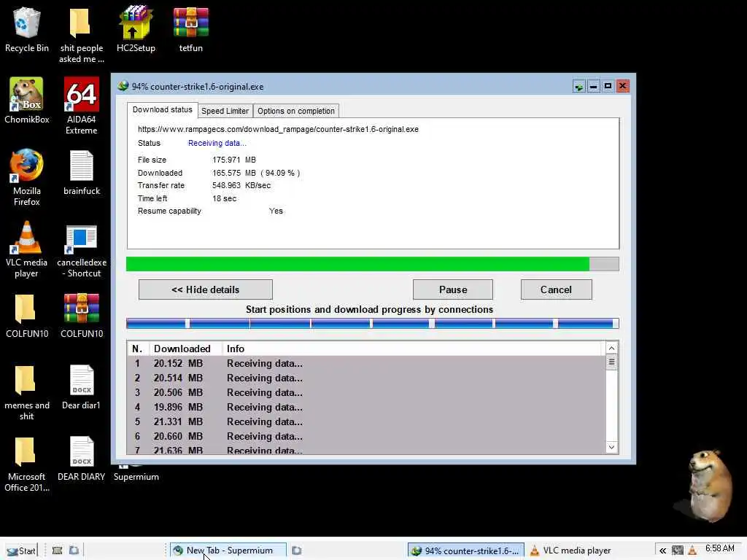Open the Microsoft Office 201... folder
The width and height of the screenshot is (747, 560).
pyautogui.click(x=27, y=464)
